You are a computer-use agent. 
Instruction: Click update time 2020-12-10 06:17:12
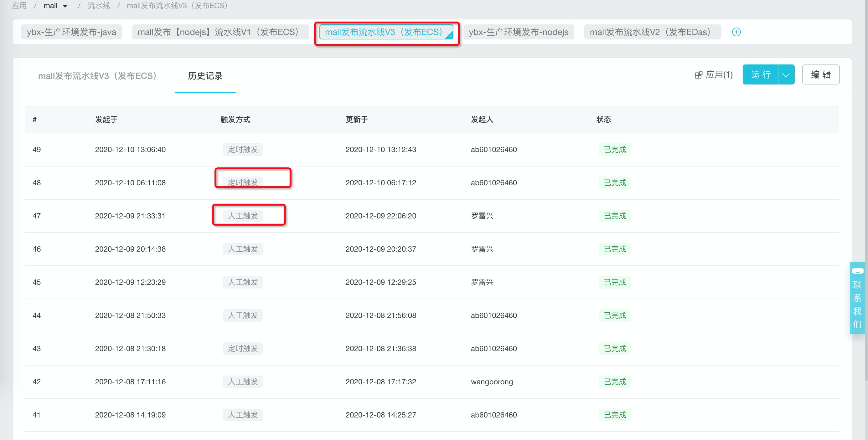pyautogui.click(x=381, y=183)
